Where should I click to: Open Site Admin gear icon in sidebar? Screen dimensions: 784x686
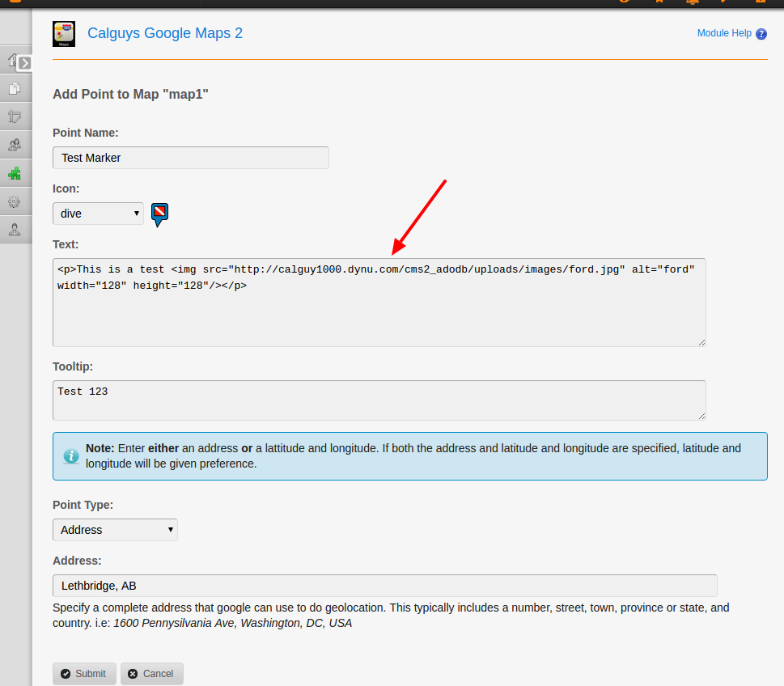[x=15, y=201]
